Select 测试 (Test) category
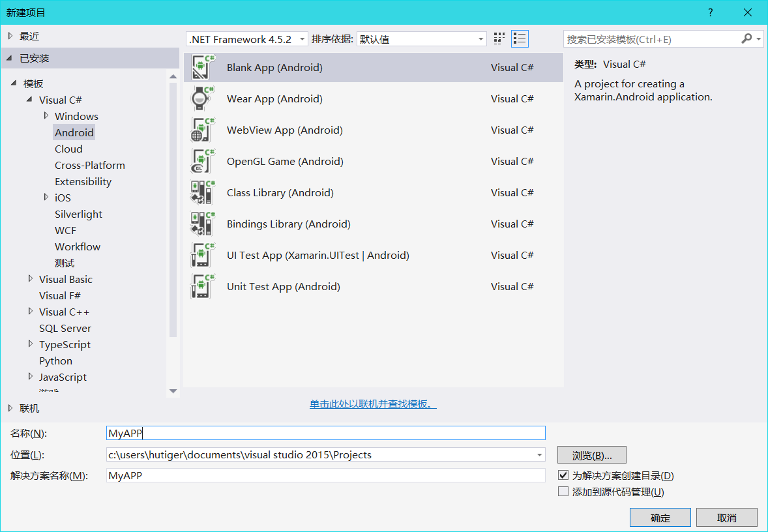 tap(65, 263)
